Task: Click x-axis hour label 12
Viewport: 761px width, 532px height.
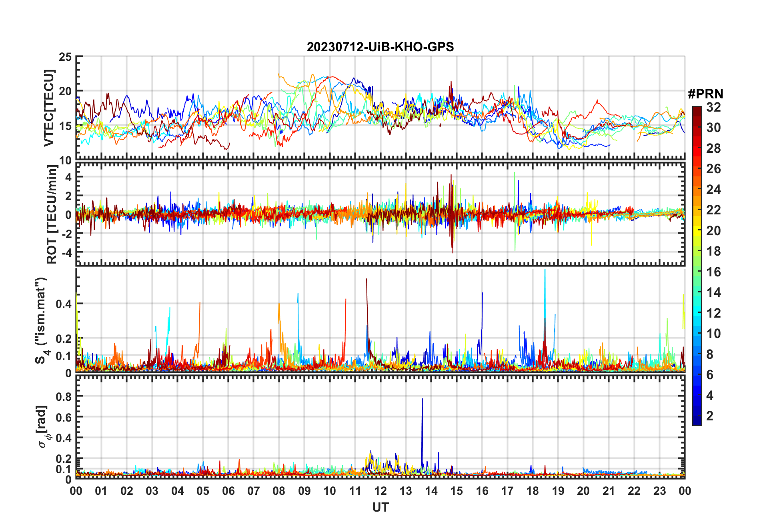Action: coord(380,491)
